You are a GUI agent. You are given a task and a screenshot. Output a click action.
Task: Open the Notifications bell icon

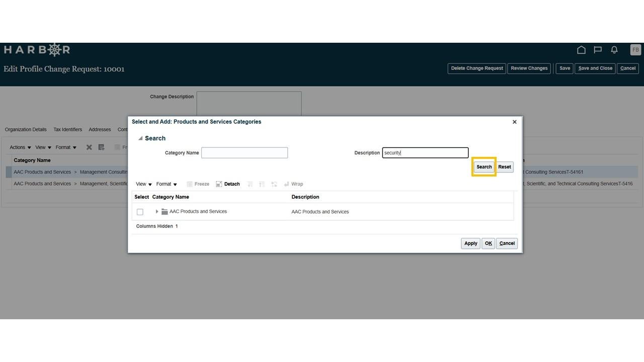(x=614, y=50)
